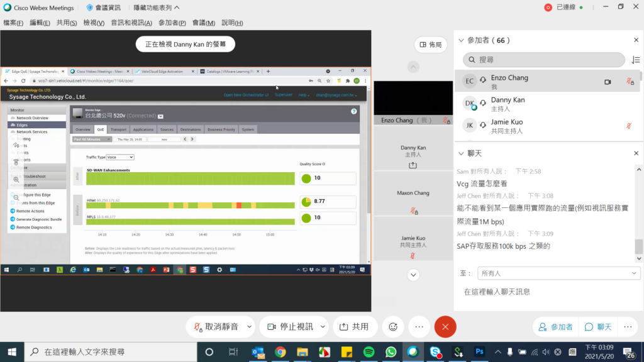Open Photoshop from the Windows taskbar

[479, 352]
